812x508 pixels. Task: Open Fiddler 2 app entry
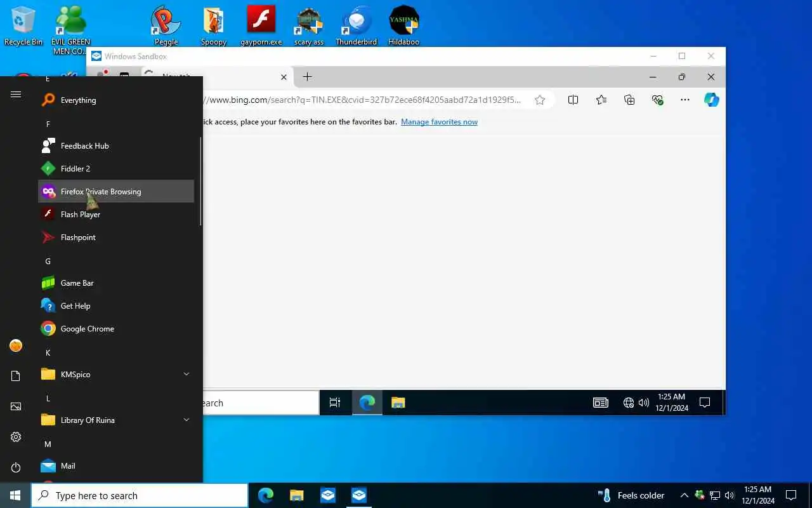click(x=116, y=169)
